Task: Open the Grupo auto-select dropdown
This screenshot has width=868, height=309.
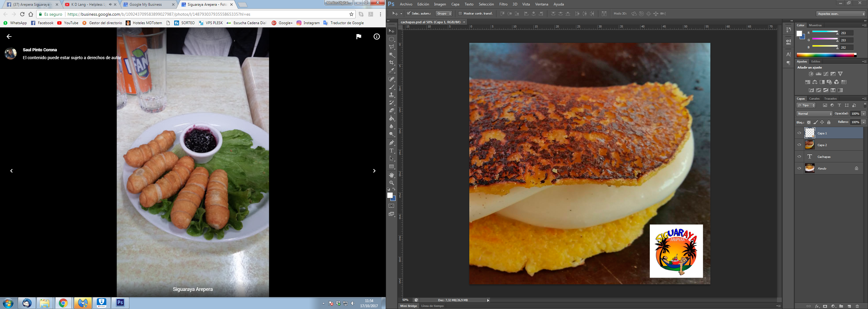Action: [444, 14]
